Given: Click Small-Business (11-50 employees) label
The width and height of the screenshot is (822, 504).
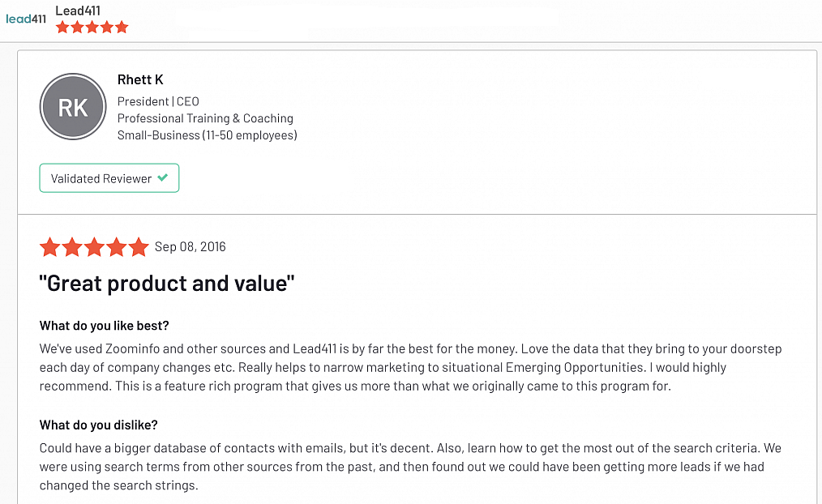Looking at the screenshot, I should pyautogui.click(x=207, y=135).
